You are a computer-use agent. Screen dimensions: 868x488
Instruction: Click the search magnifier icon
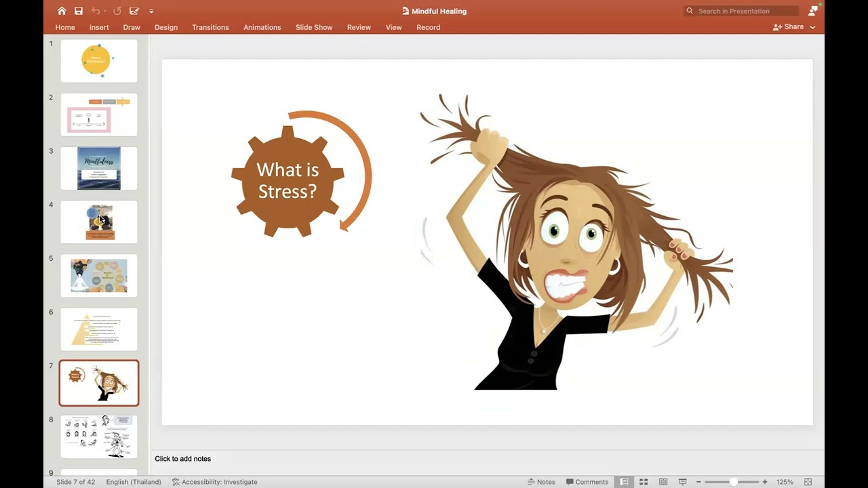(x=690, y=11)
